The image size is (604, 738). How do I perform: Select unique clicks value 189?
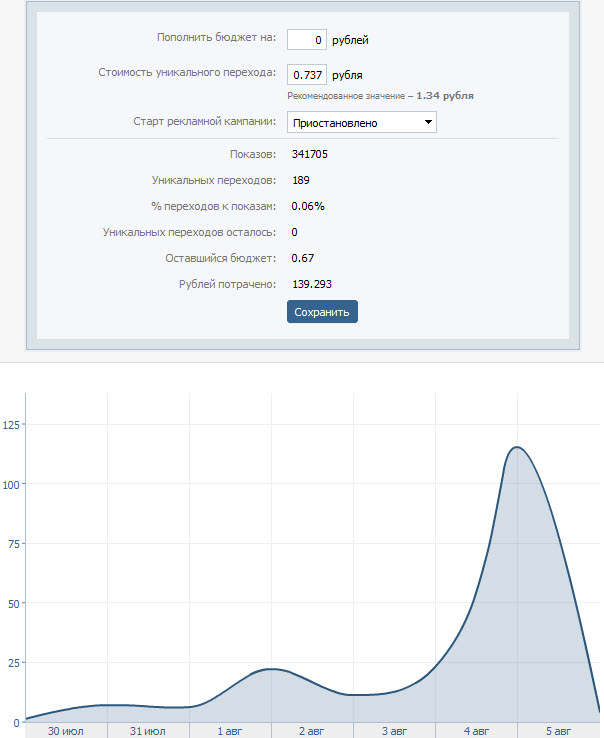click(300, 180)
